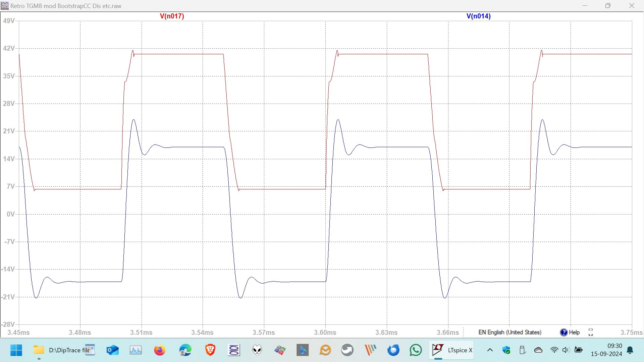Minimize the waveform viewer window
The width and height of the screenshot is (644, 362).
(585, 6)
